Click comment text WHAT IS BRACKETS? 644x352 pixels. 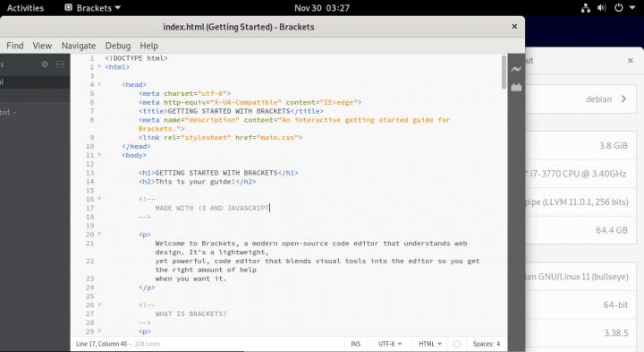[191, 313]
